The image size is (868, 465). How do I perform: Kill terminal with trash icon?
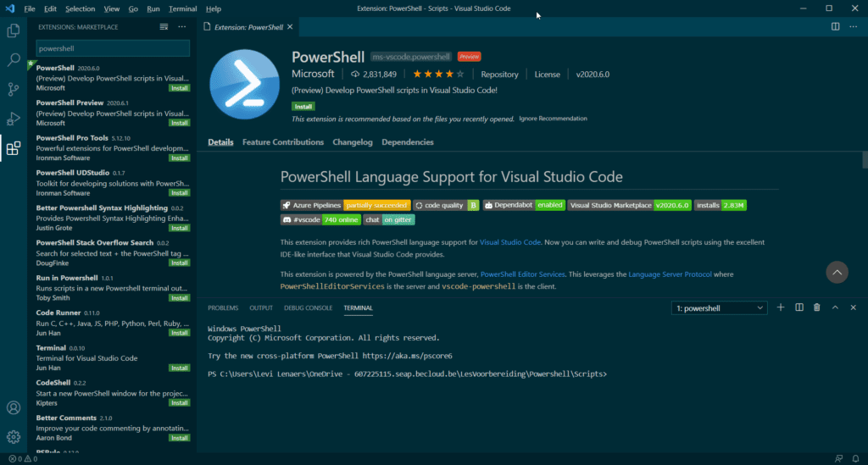tap(816, 307)
